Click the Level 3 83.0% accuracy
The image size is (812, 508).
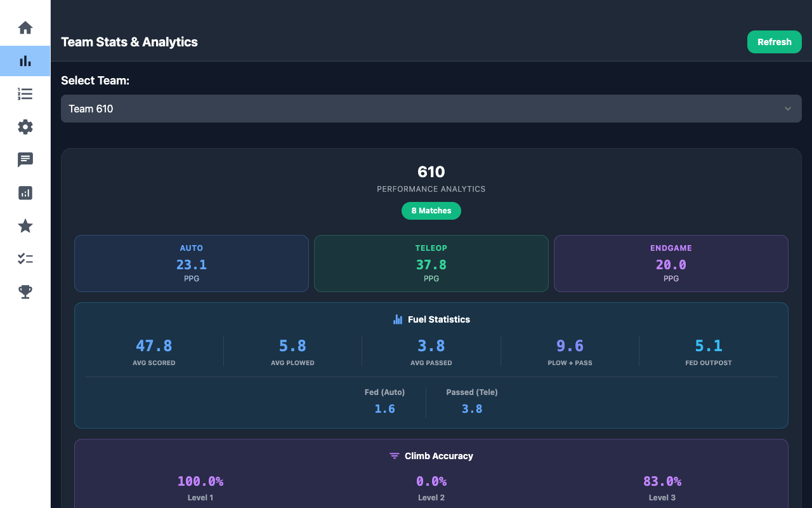click(x=662, y=481)
